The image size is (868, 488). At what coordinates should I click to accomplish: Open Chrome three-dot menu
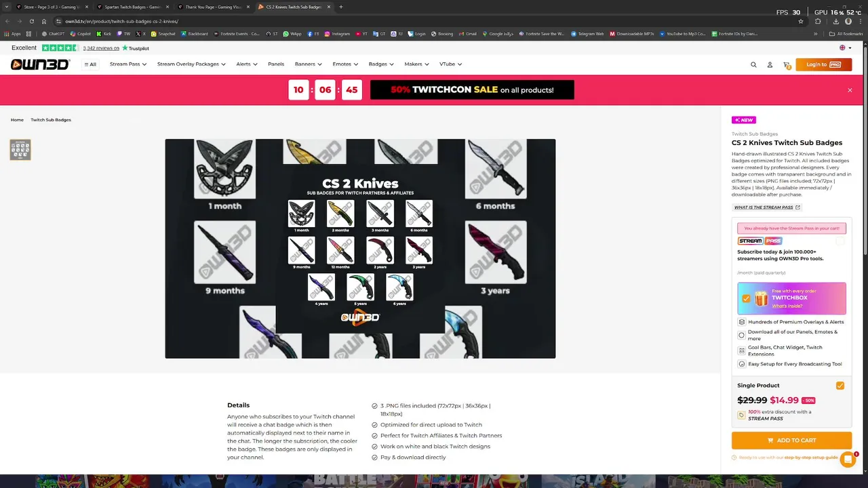click(860, 21)
